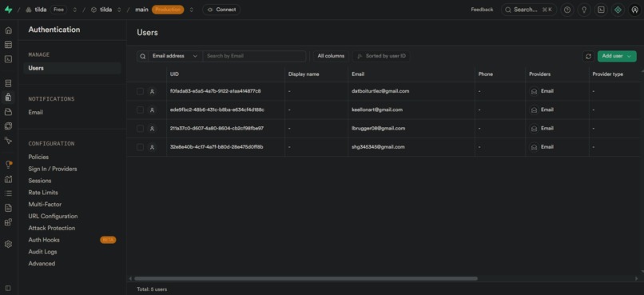Expand the branch switcher after Production
Screen dimensions: 644x295
pos(191,10)
